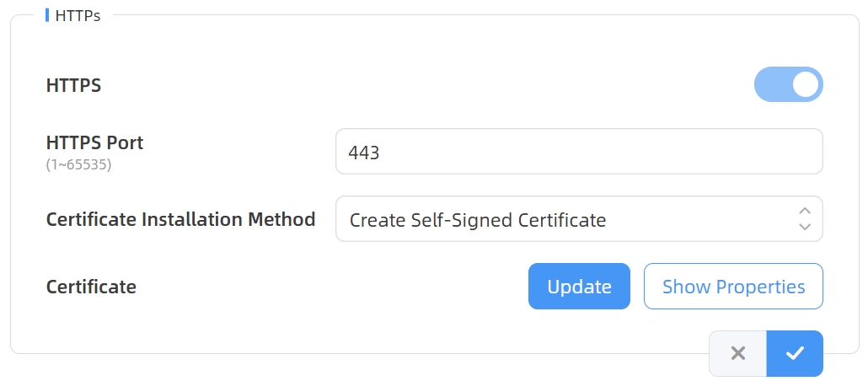
Task: Focus the HTTPS Port input field
Action: pyautogui.click(x=578, y=152)
